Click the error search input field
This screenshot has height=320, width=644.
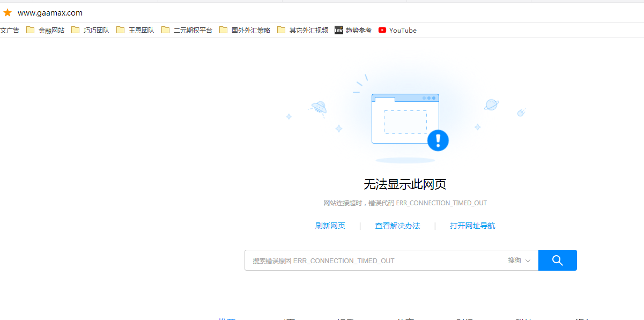pos(375,261)
